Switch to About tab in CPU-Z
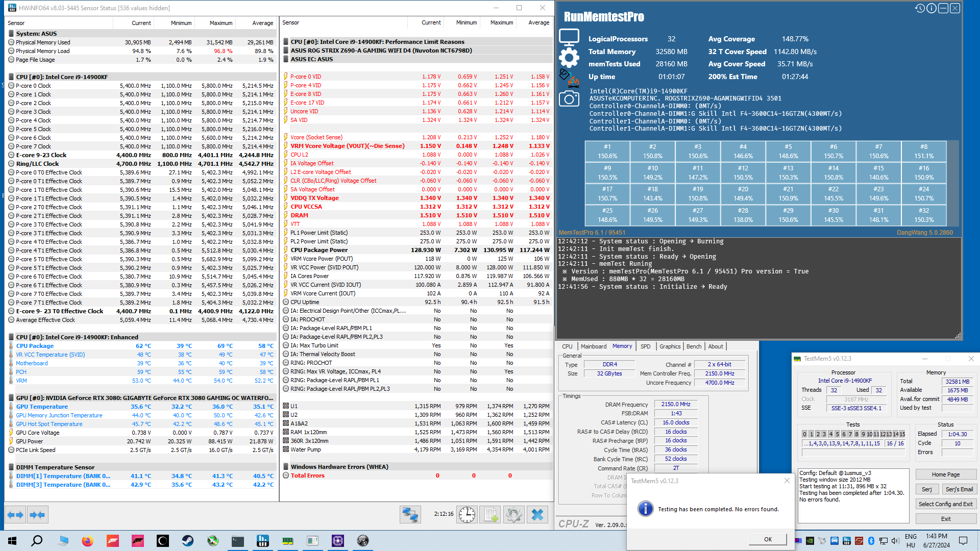The image size is (980, 551). click(x=716, y=346)
